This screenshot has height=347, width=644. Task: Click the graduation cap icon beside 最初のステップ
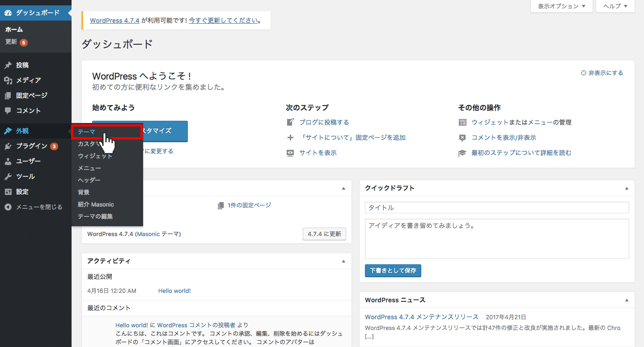(462, 153)
